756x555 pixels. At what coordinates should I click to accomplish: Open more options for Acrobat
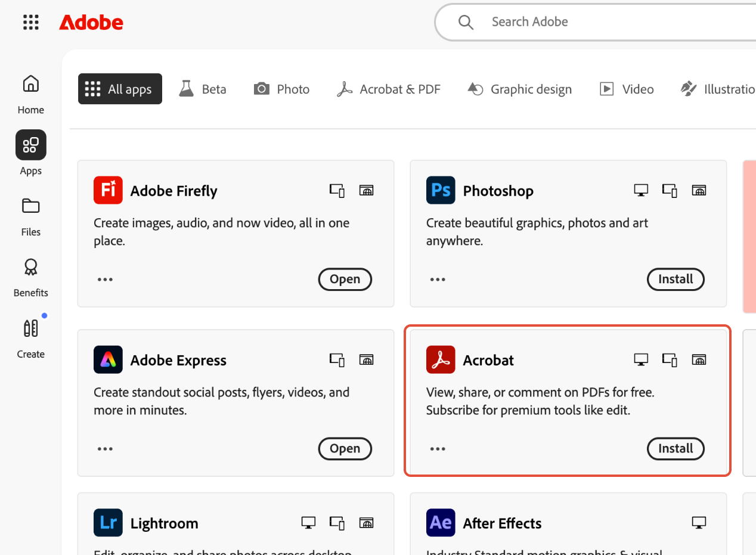point(438,448)
